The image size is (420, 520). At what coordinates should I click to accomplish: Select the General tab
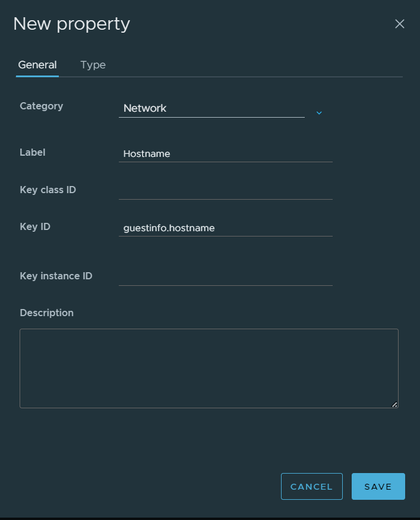coord(37,65)
